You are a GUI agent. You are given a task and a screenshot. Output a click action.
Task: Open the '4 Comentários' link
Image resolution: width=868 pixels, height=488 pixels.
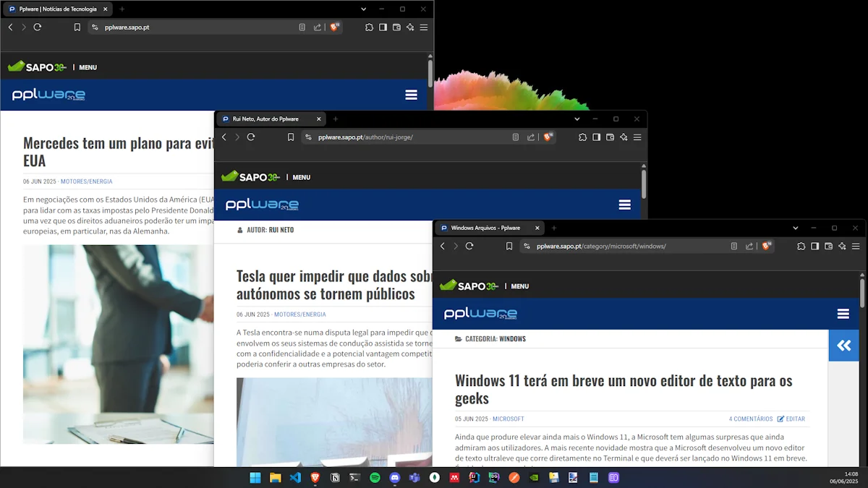pyautogui.click(x=751, y=419)
